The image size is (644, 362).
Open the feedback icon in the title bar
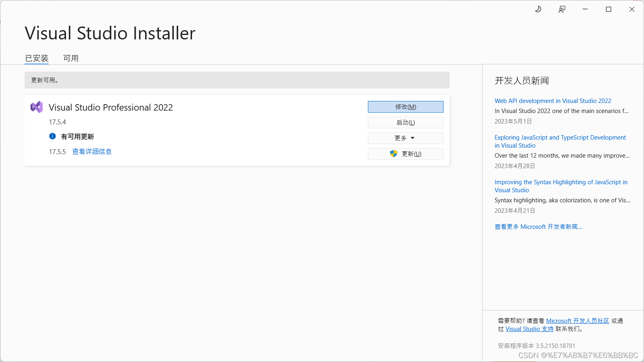[561, 9]
